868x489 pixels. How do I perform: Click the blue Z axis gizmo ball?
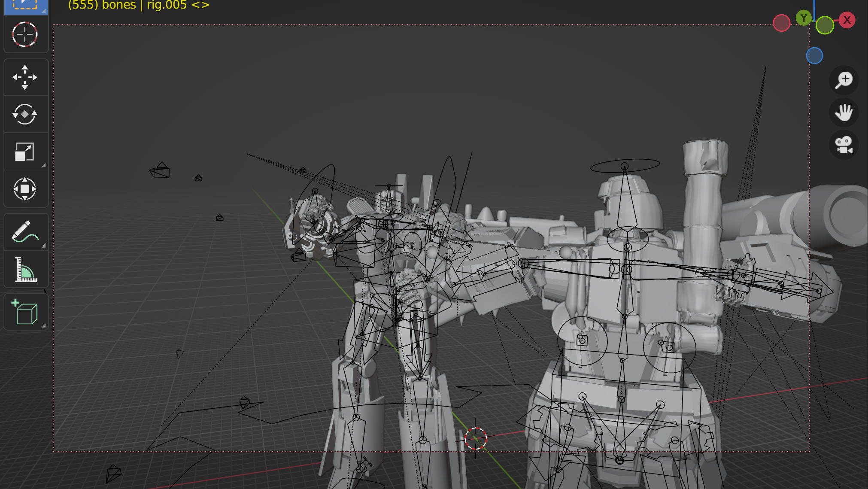(x=814, y=55)
